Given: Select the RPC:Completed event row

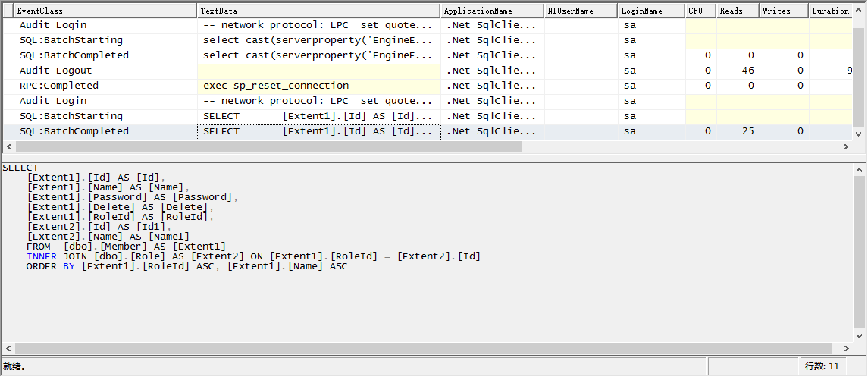Looking at the screenshot, I should (428, 86).
